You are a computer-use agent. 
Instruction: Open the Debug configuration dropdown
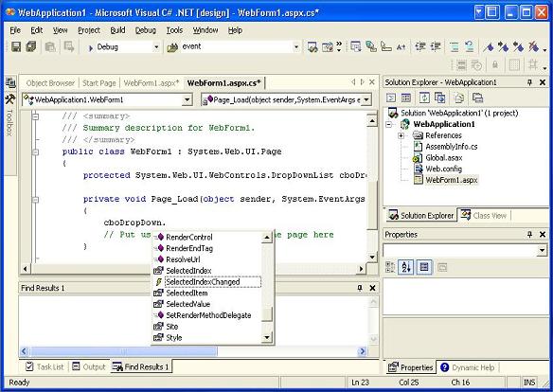156,47
